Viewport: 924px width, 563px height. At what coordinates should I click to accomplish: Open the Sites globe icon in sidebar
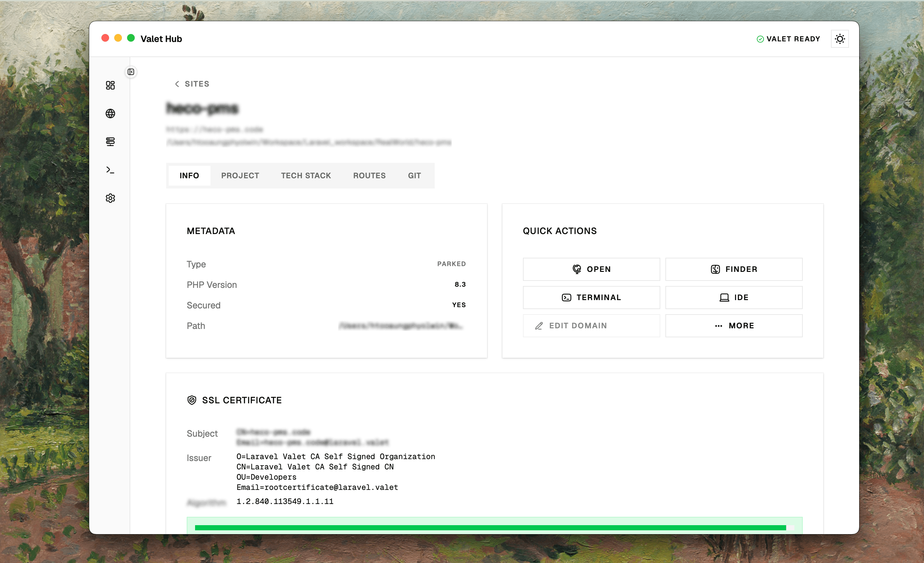tap(110, 113)
